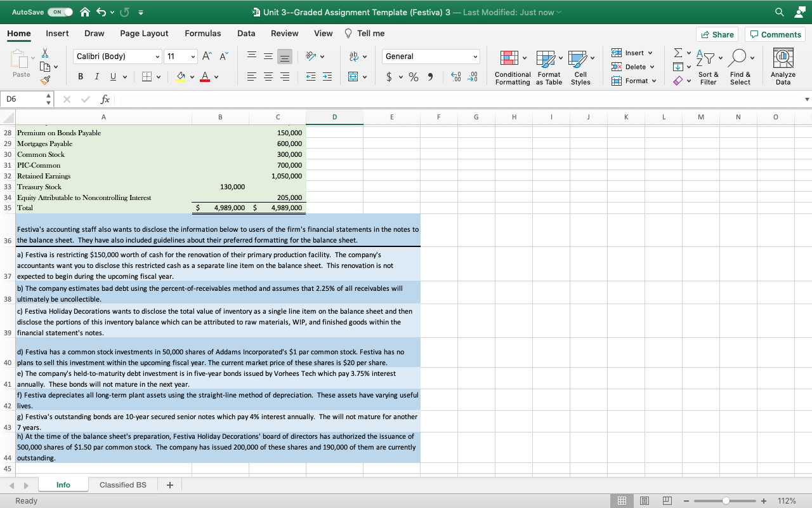Click the Increase Indent icon
Image resolution: width=812 pixels, height=508 pixels.
[327, 77]
